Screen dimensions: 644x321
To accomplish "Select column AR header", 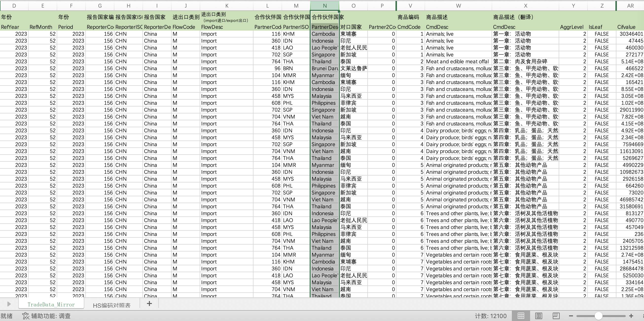I will pyautogui.click(x=630, y=6).
